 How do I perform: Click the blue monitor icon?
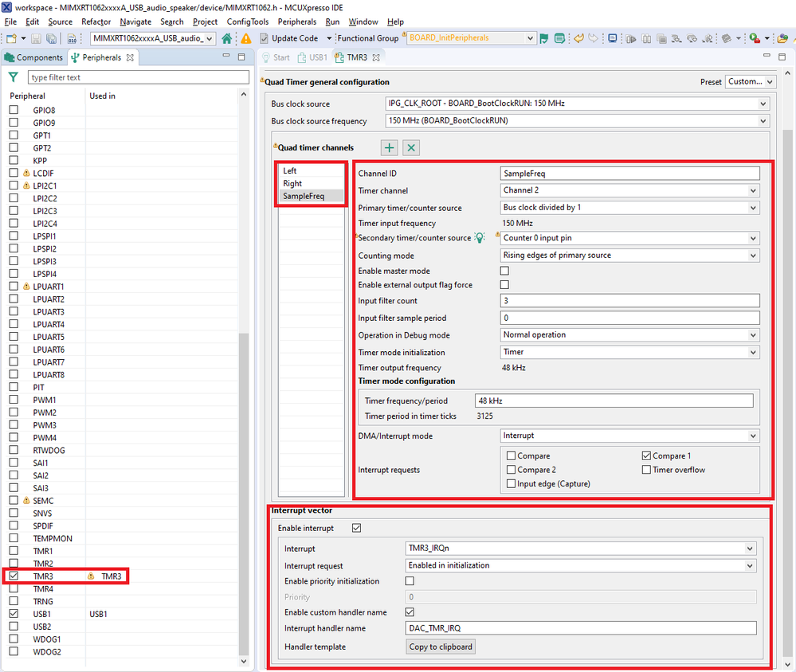coord(613,38)
